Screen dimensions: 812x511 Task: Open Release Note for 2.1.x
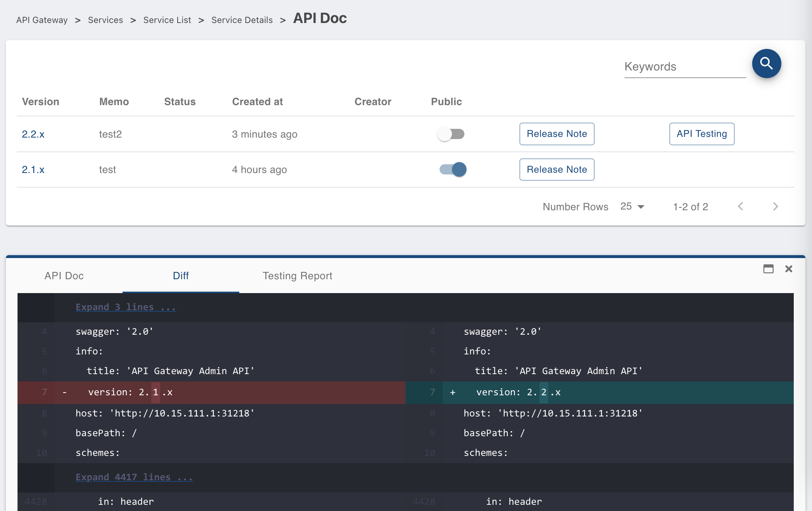[557, 169]
